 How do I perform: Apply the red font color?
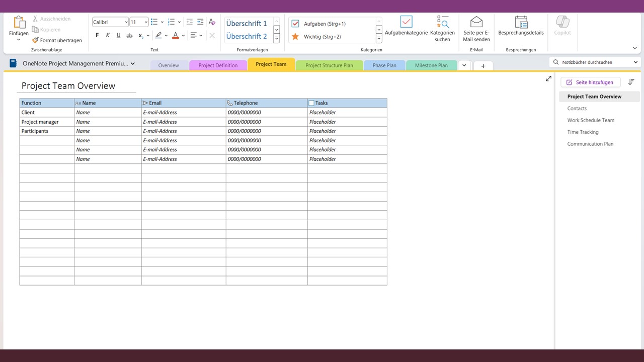176,36
